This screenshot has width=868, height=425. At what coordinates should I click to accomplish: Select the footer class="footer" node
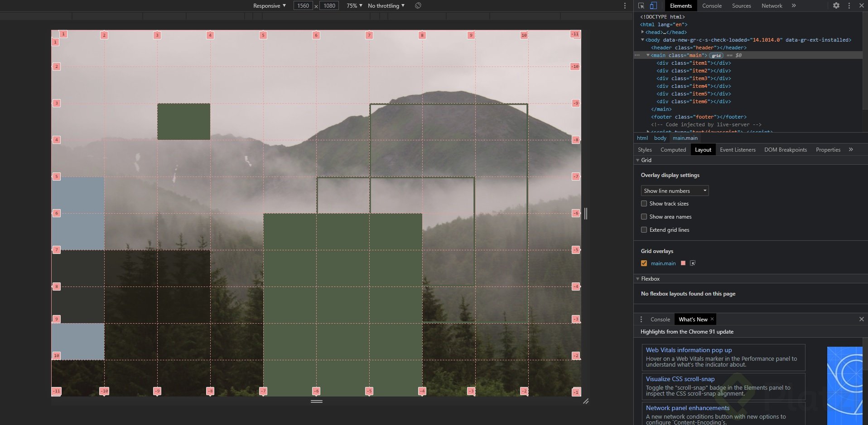coord(699,117)
